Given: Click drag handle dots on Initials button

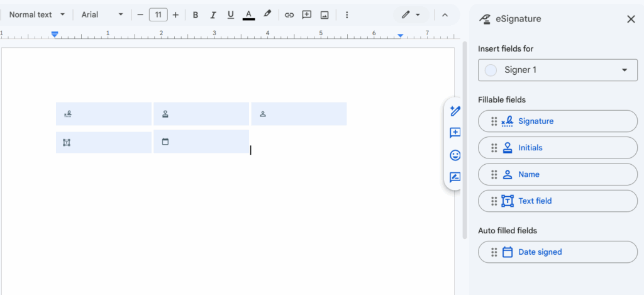Looking at the screenshot, I should [494, 147].
